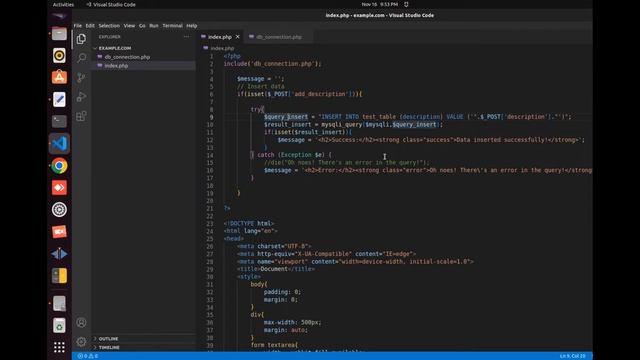Open the Text Editor from the dock

(59, 99)
